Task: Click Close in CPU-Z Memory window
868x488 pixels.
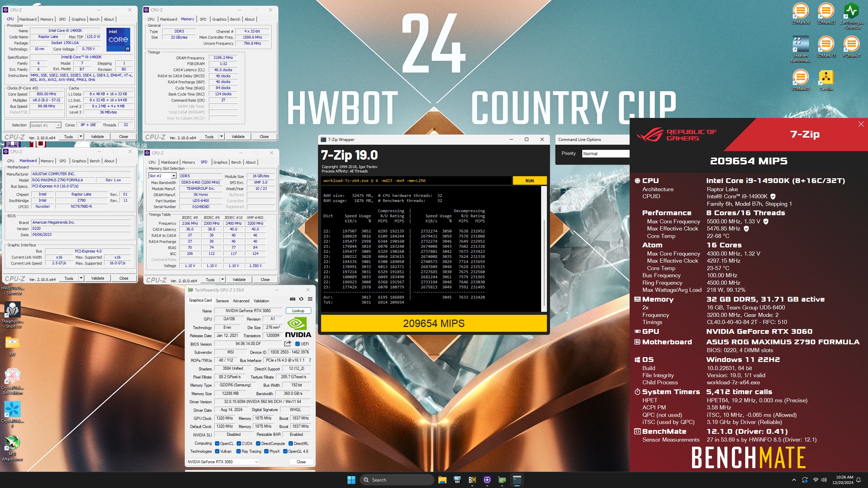Action: click(264, 137)
